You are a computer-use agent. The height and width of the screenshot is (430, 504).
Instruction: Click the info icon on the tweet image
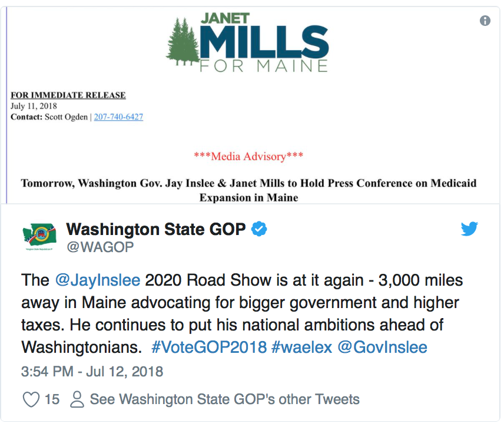click(485, 21)
